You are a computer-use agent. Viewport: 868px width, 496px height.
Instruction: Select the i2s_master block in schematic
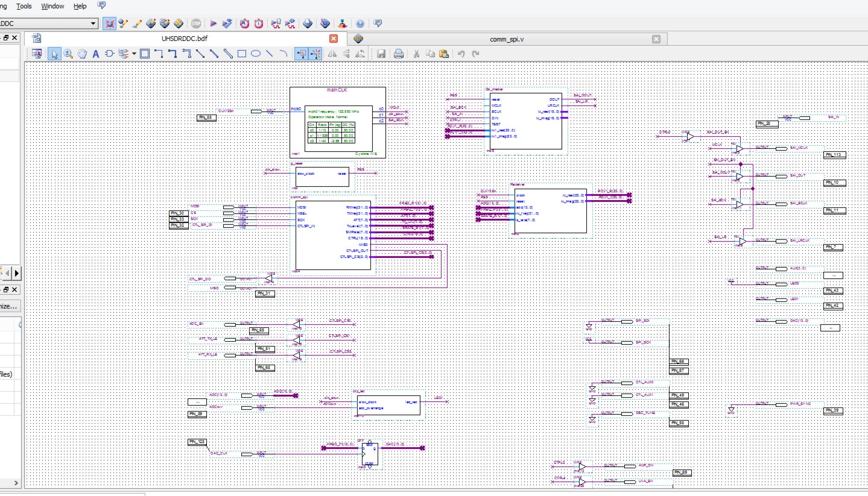pos(526,121)
